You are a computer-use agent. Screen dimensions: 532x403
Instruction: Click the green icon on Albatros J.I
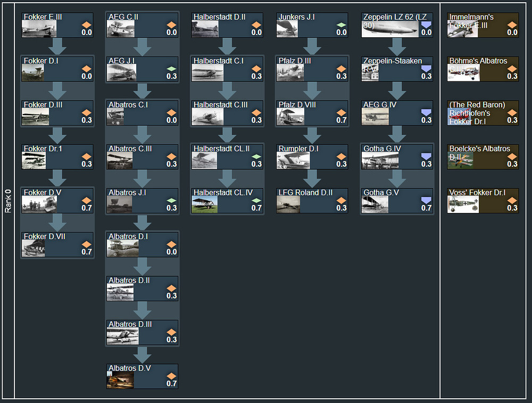[x=171, y=200]
